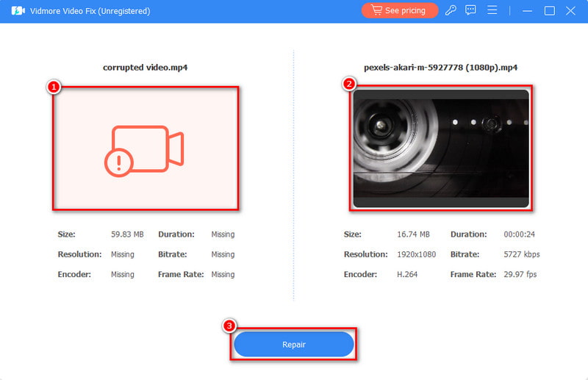Maximize the Vidmore Video Fix window
The height and width of the screenshot is (380, 588).
pyautogui.click(x=549, y=11)
